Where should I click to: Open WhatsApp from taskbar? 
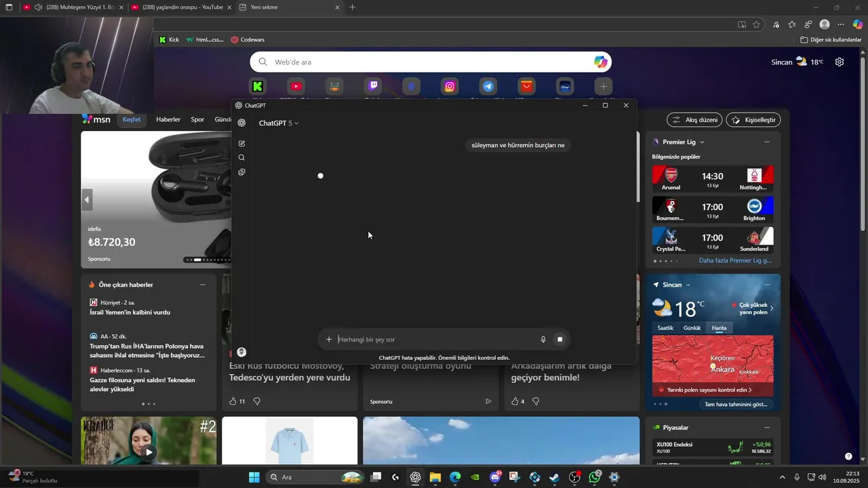(x=595, y=477)
